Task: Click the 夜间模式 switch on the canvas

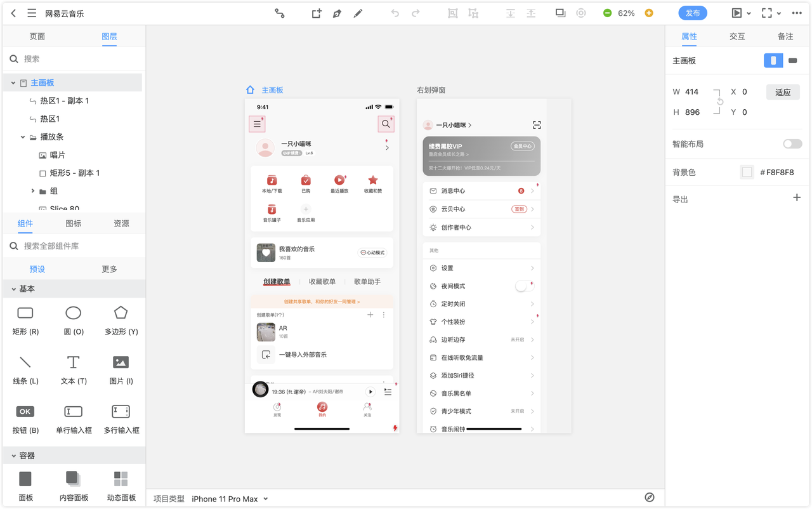Action: [x=523, y=286]
